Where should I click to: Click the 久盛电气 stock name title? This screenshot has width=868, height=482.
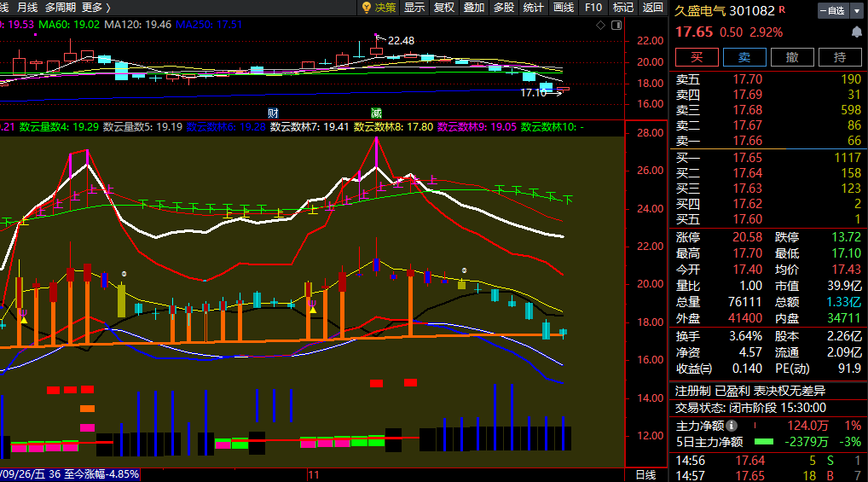click(700, 10)
